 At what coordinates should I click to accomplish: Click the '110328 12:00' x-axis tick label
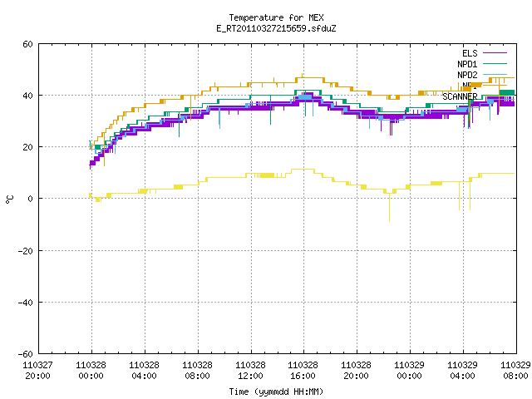coord(250,371)
